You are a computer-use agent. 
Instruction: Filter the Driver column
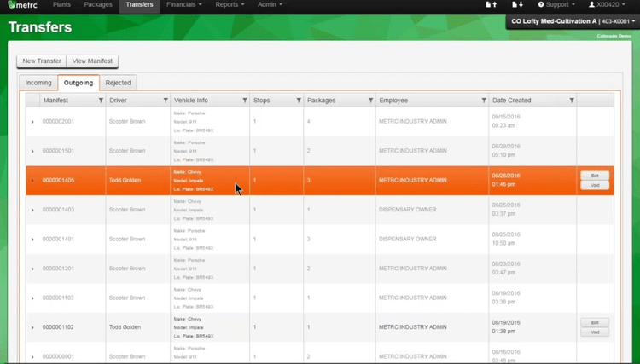click(x=166, y=101)
